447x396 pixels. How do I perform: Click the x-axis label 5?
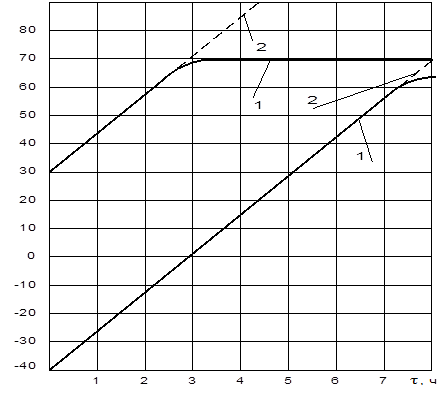[288, 380]
